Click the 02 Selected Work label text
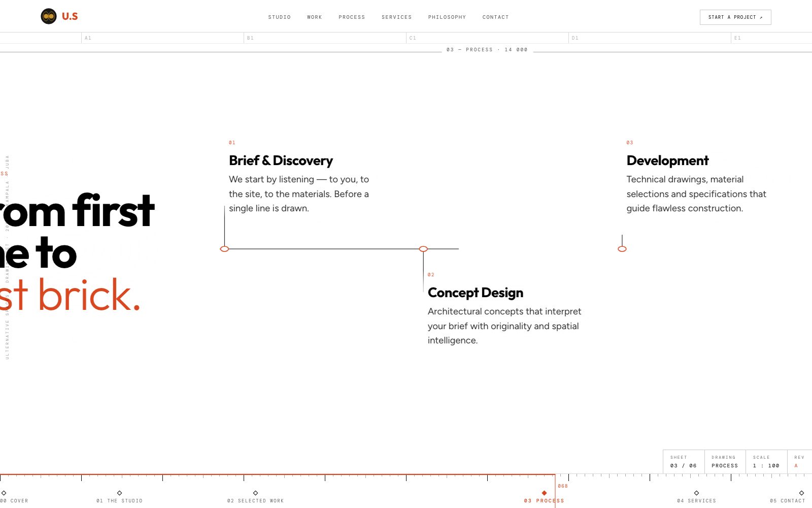 tap(256, 501)
